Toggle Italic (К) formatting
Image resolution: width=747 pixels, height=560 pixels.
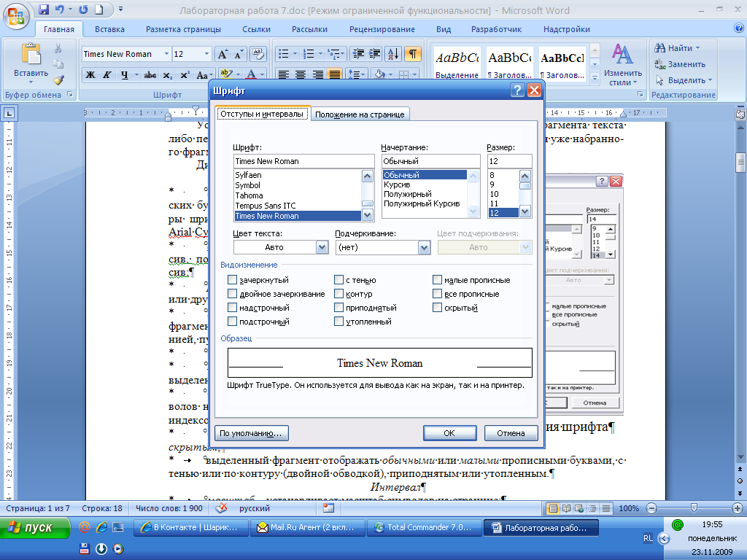(x=107, y=75)
